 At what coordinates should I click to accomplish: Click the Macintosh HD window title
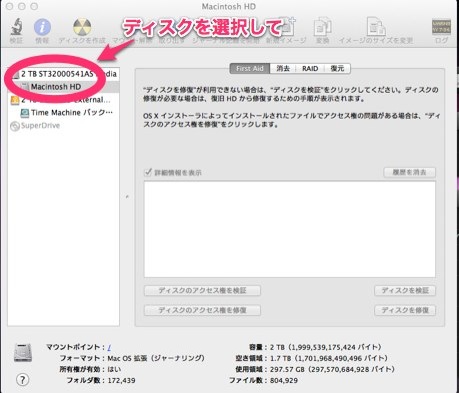(x=229, y=6)
